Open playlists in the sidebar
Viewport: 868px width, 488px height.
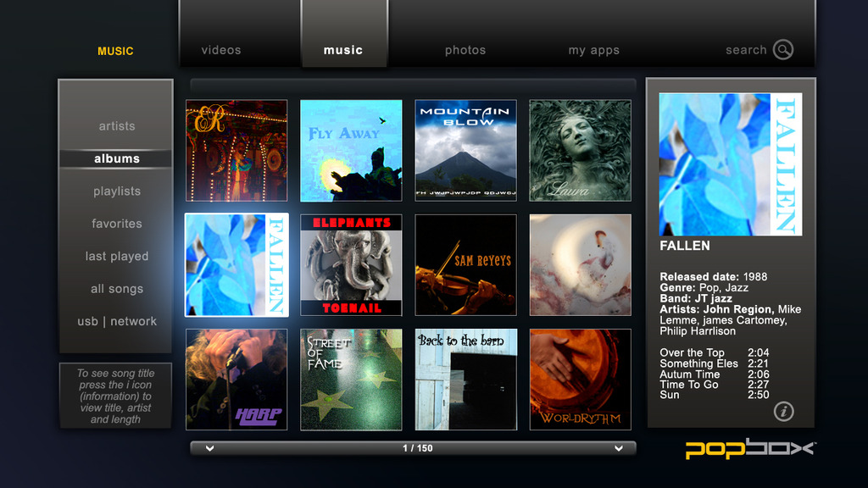(117, 191)
